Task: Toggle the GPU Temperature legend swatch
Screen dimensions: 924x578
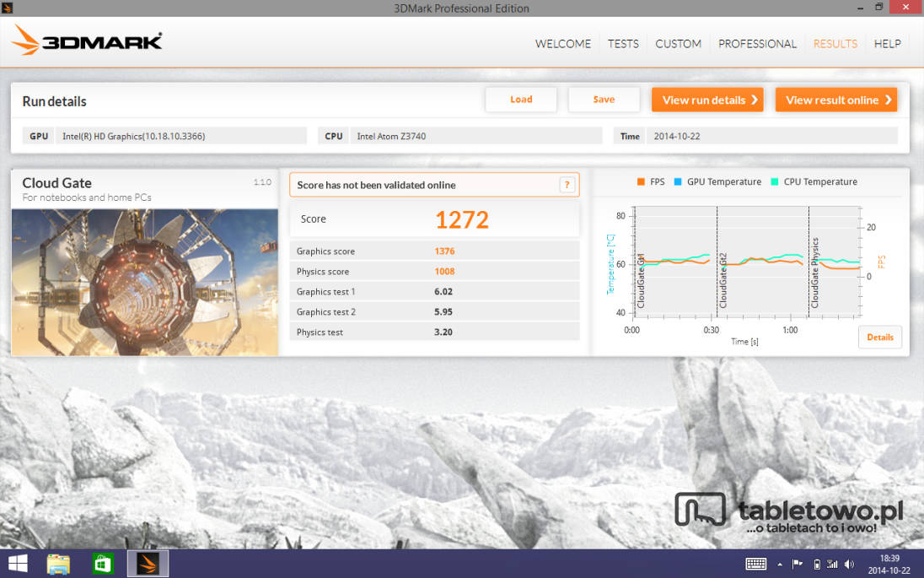Action: pyautogui.click(x=678, y=181)
